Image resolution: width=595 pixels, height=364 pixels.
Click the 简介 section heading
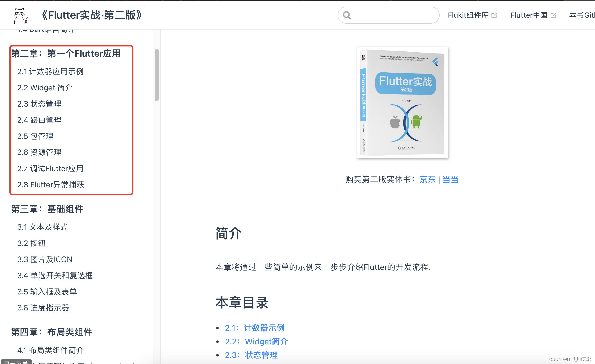pyautogui.click(x=228, y=233)
